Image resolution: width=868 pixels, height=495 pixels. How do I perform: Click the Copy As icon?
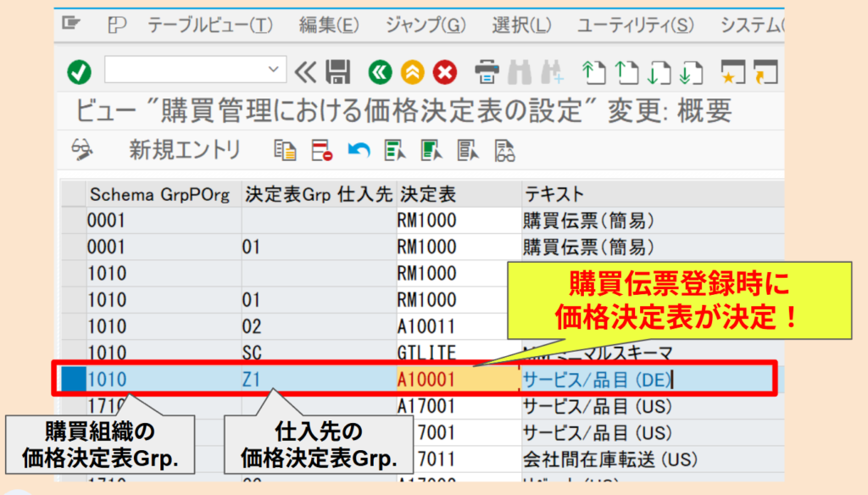tap(285, 150)
